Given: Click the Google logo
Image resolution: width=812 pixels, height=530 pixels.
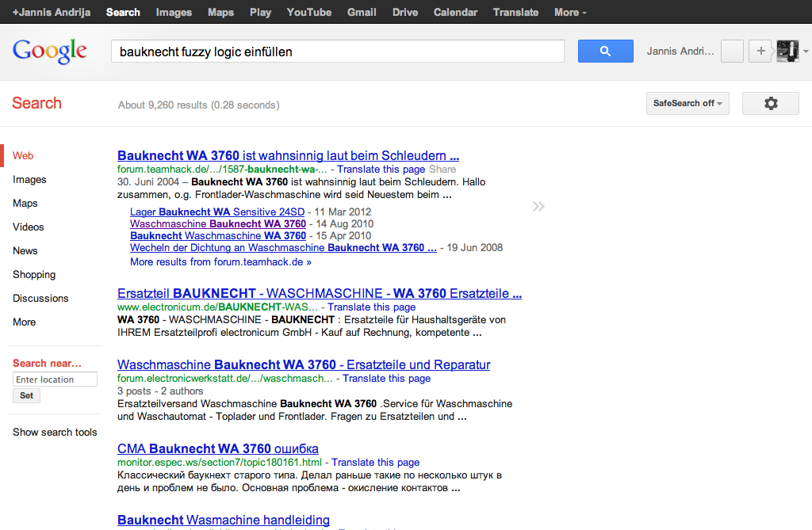Looking at the screenshot, I should click(x=50, y=51).
